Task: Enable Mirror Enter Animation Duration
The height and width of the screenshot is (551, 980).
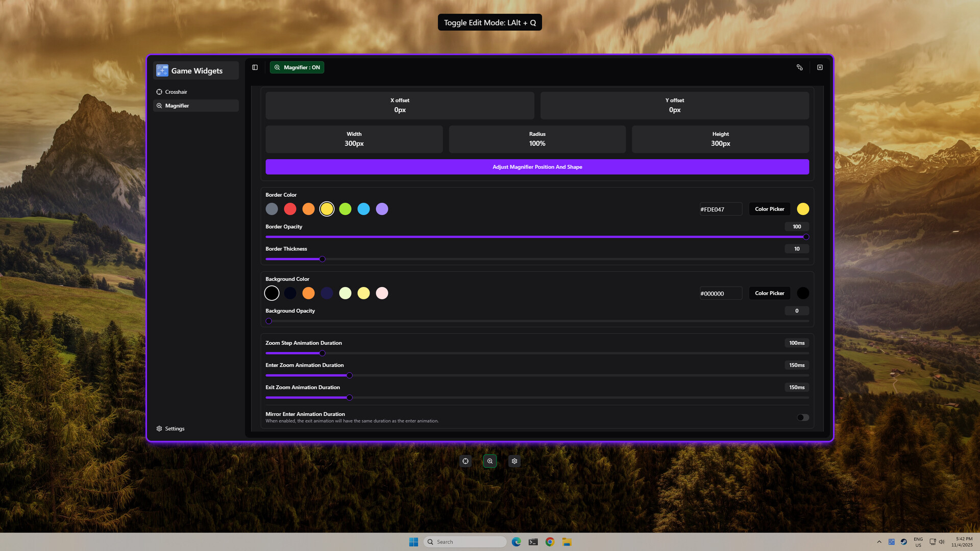Action: [802, 417]
